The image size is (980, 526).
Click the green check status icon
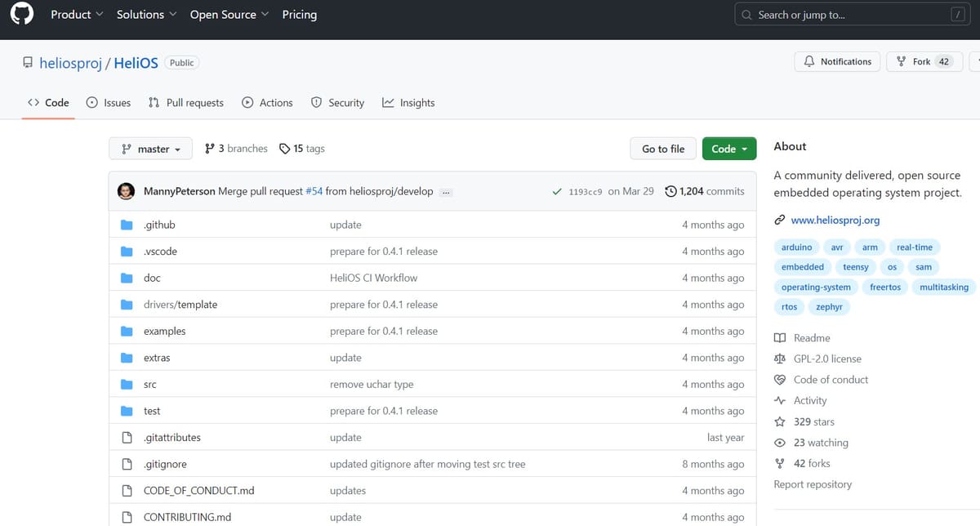[557, 191]
